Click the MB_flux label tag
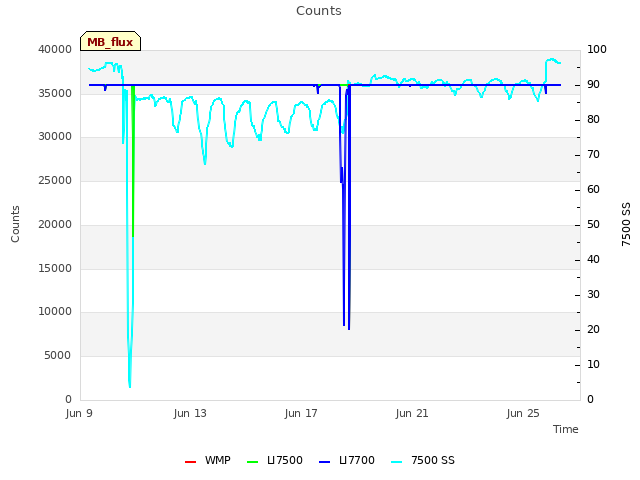 pos(110,41)
